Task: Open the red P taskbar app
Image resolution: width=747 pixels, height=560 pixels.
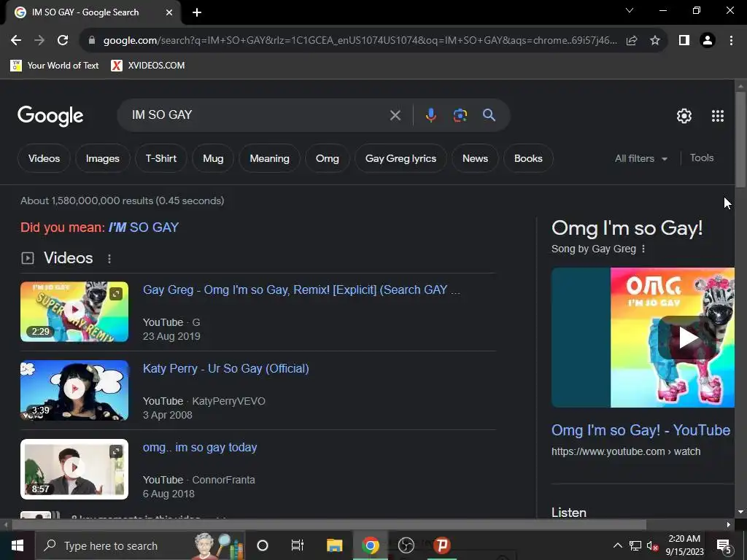Action: pos(441,545)
